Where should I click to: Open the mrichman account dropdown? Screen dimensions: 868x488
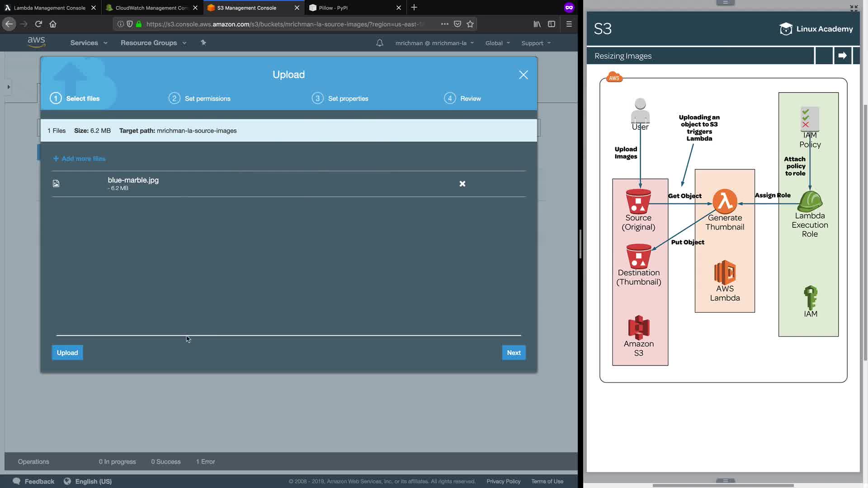point(434,43)
